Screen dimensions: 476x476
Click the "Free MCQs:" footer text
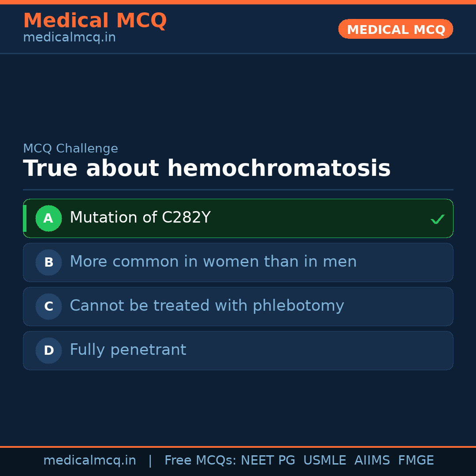click(201, 461)
